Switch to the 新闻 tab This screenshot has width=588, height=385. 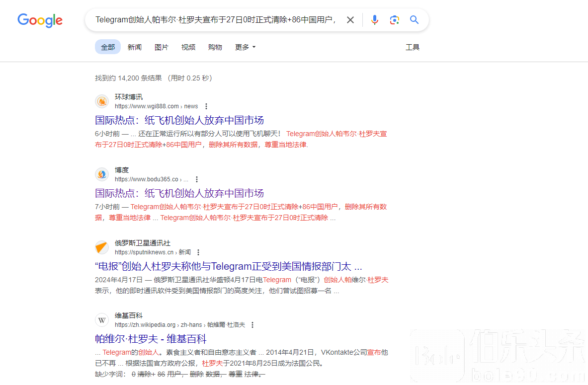(x=134, y=47)
